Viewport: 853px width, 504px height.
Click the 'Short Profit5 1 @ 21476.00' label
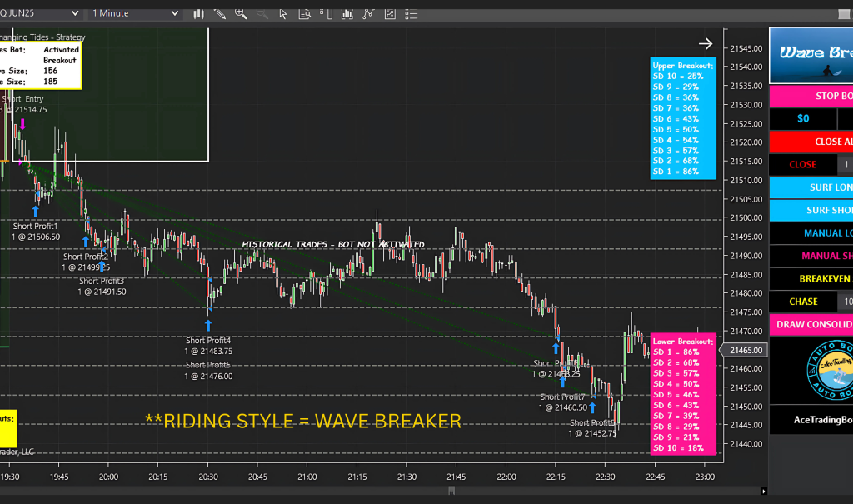pyautogui.click(x=208, y=371)
